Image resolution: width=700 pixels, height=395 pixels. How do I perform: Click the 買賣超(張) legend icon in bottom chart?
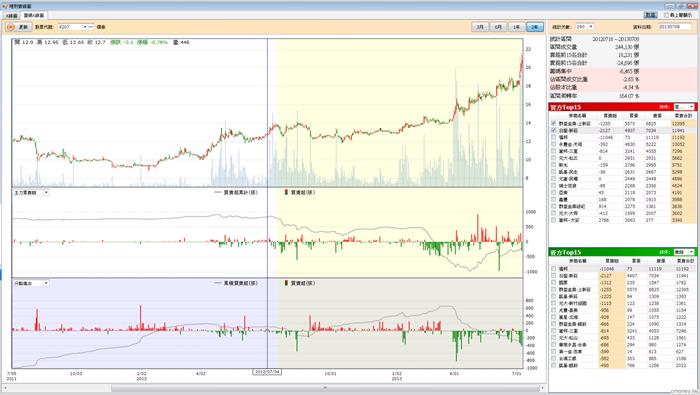point(286,283)
